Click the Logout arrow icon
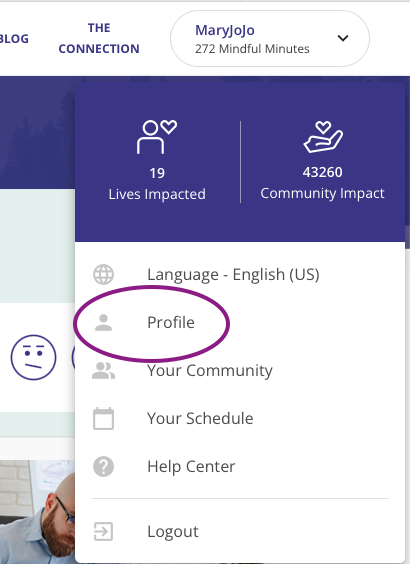 pyautogui.click(x=104, y=531)
